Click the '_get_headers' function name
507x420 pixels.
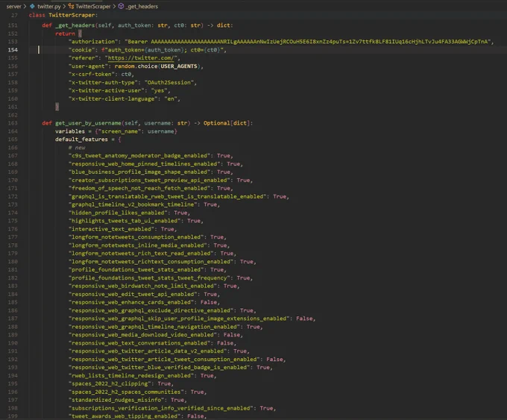75,25
